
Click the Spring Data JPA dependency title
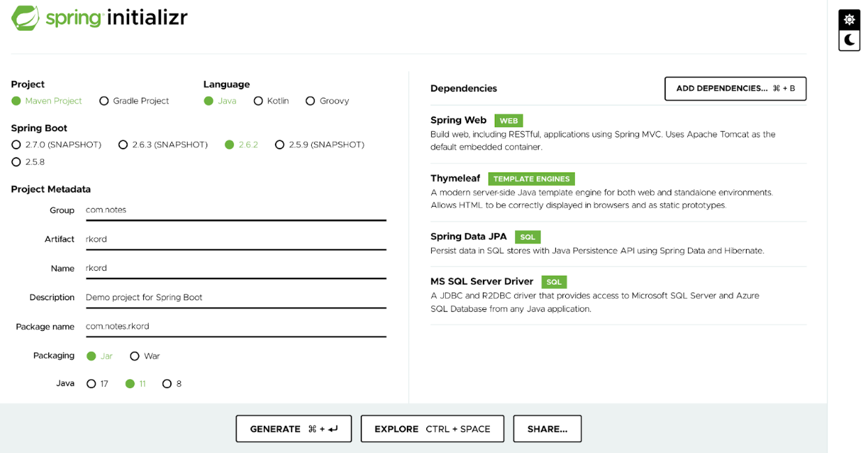pos(469,237)
